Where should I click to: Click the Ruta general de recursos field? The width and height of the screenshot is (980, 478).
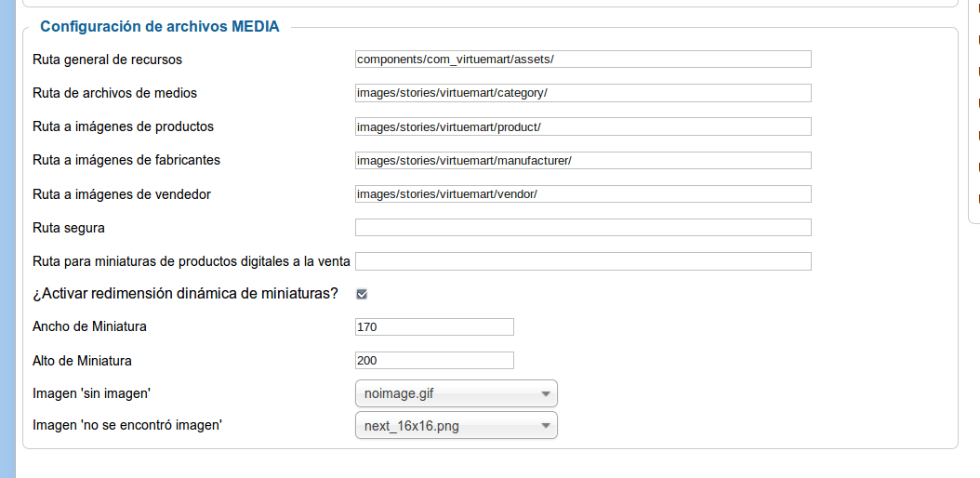pos(583,60)
